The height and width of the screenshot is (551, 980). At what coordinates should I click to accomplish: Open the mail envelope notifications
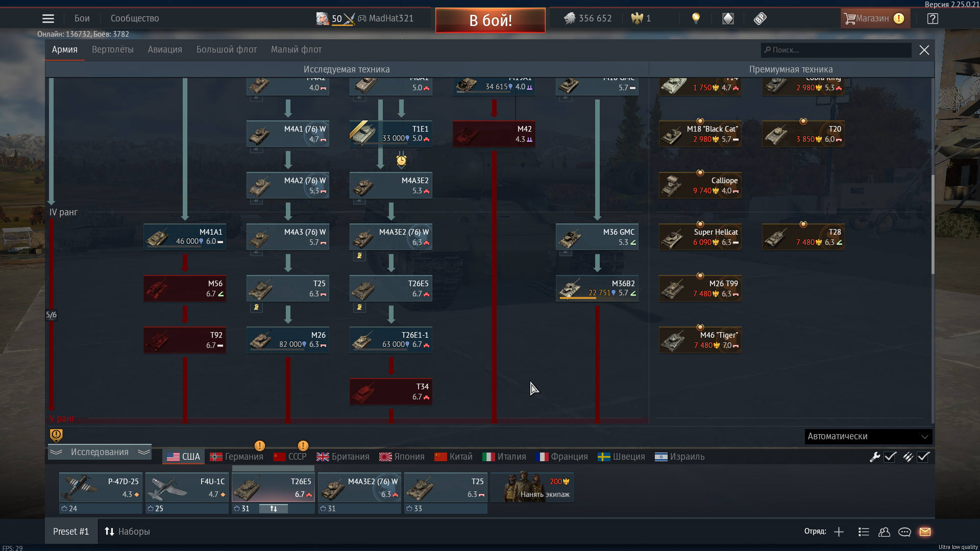[x=925, y=532]
